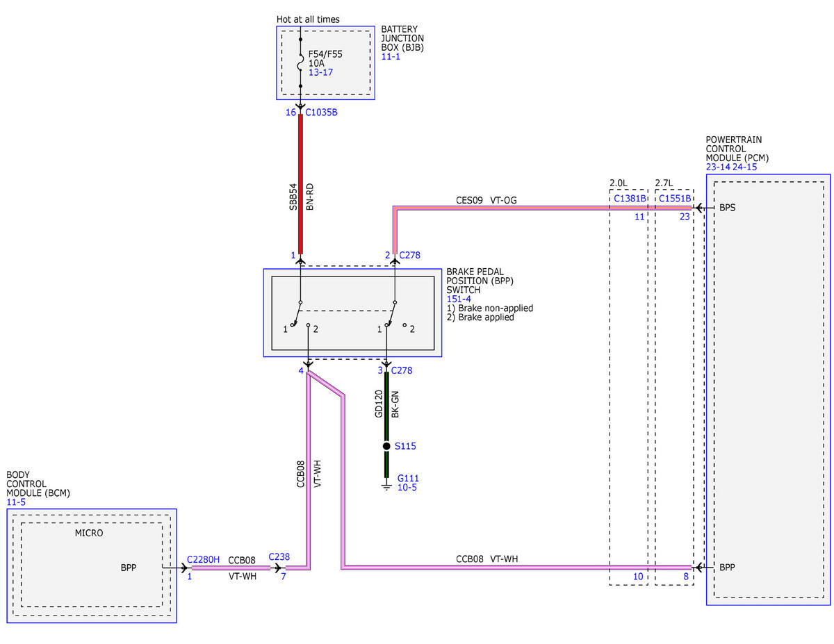Click the 10A fuse rating
Screen dimensions: 834x644
click(316, 63)
